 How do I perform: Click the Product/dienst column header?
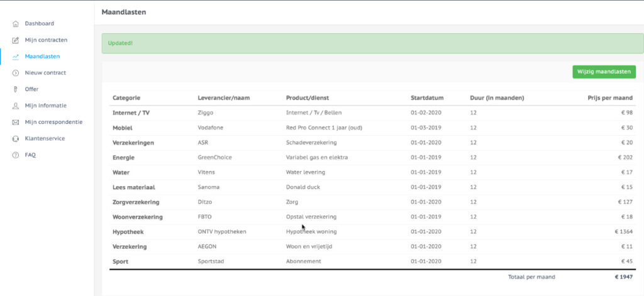click(x=308, y=98)
